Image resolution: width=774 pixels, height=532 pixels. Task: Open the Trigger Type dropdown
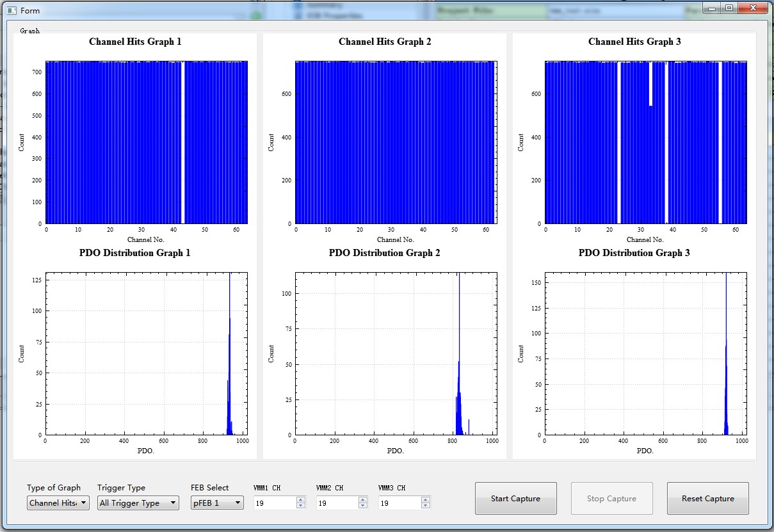(138, 503)
